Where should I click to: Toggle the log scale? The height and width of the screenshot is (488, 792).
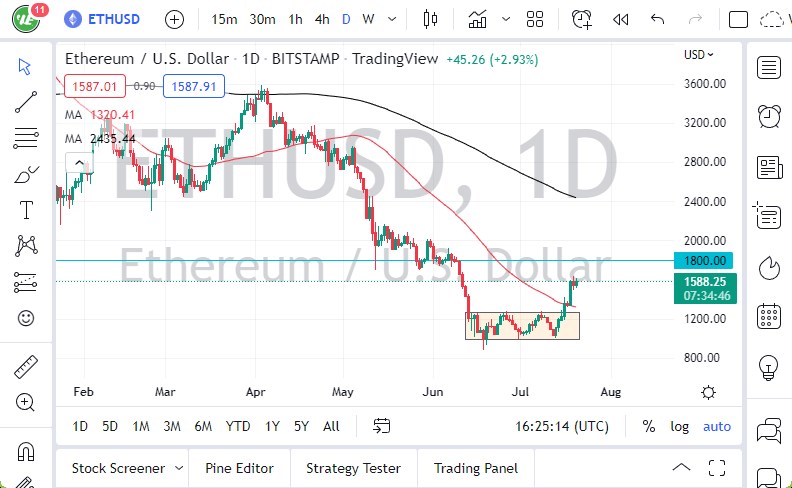[680, 426]
